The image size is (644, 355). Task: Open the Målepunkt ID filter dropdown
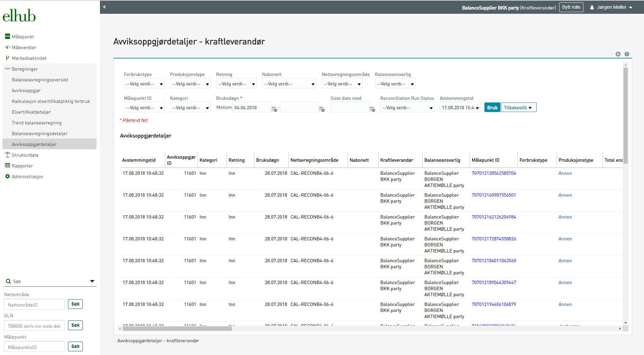point(144,108)
